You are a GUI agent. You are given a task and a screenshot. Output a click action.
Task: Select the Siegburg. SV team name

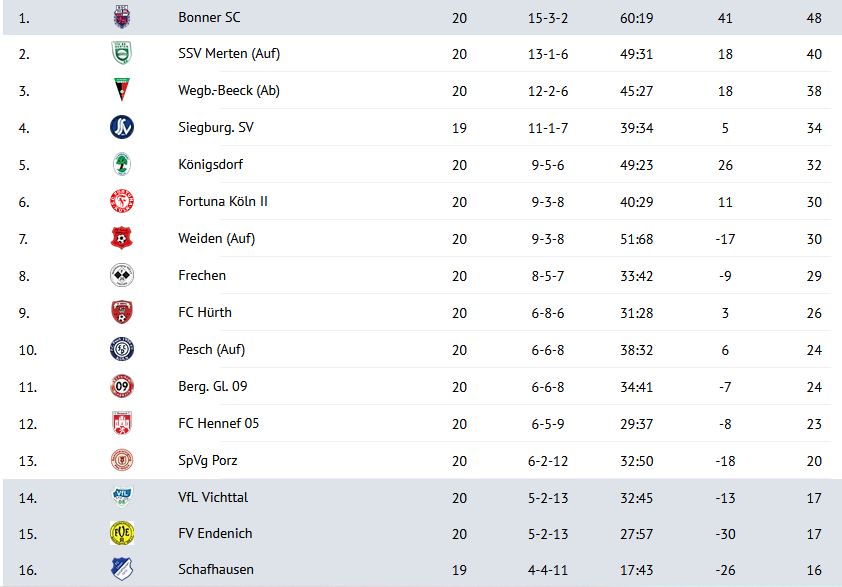[x=215, y=127]
